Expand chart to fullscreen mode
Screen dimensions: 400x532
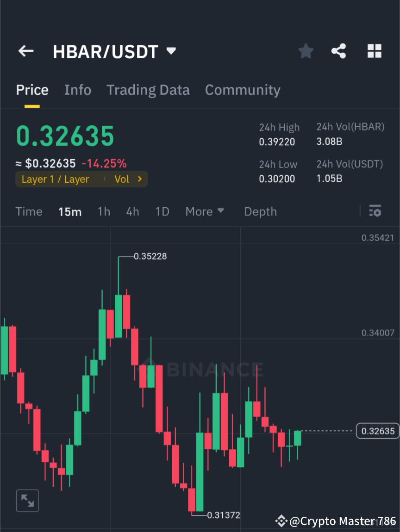pyautogui.click(x=27, y=501)
